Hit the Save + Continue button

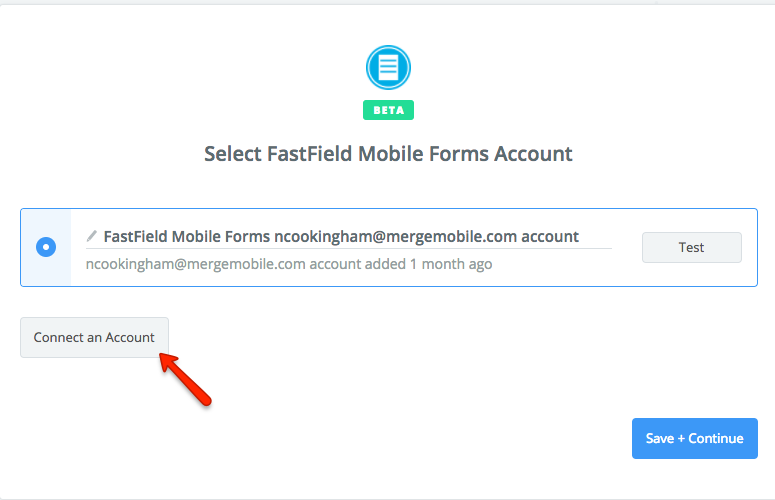tap(694, 438)
